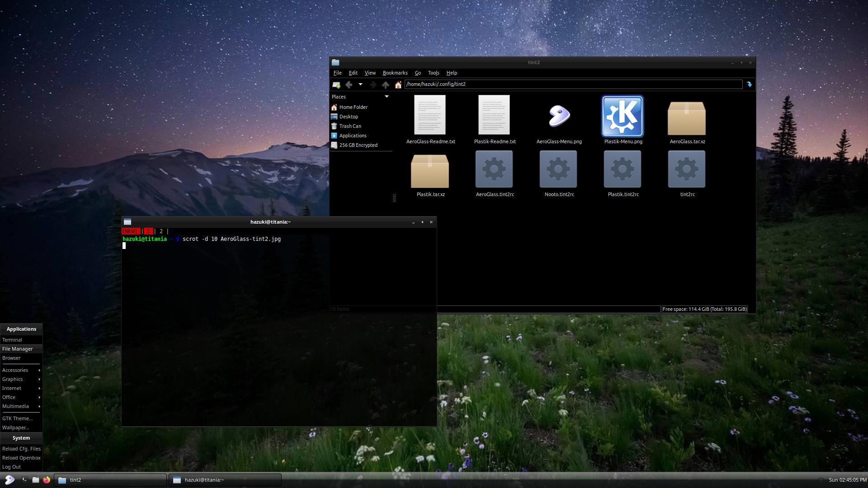The image size is (868, 488).
Task: Select the tint2rc config file icon
Action: pos(687,169)
